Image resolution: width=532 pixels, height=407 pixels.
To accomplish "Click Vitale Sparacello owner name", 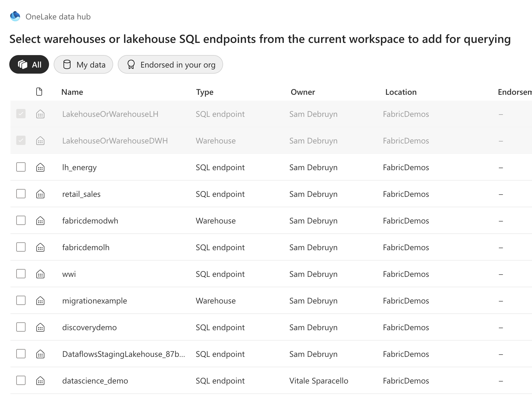I will pos(319,381).
